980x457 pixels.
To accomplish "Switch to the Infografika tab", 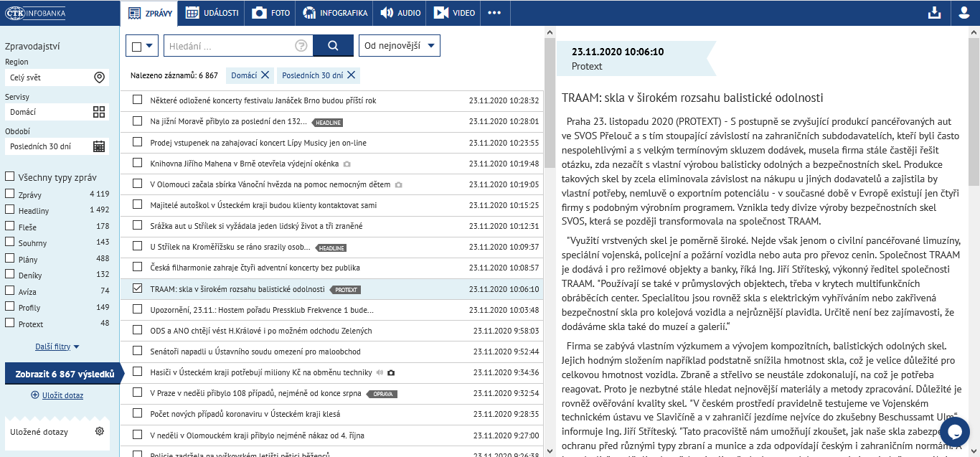I will click(334, 13).
